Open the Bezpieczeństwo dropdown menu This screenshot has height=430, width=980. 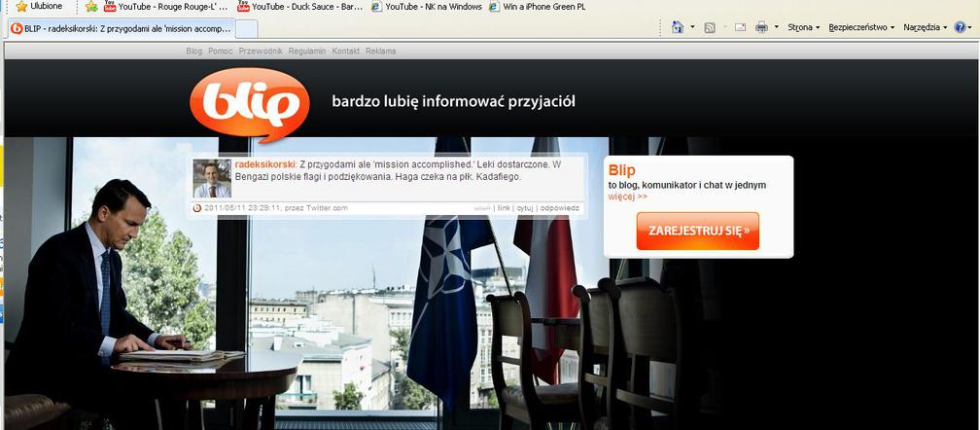tap(861, 27)
